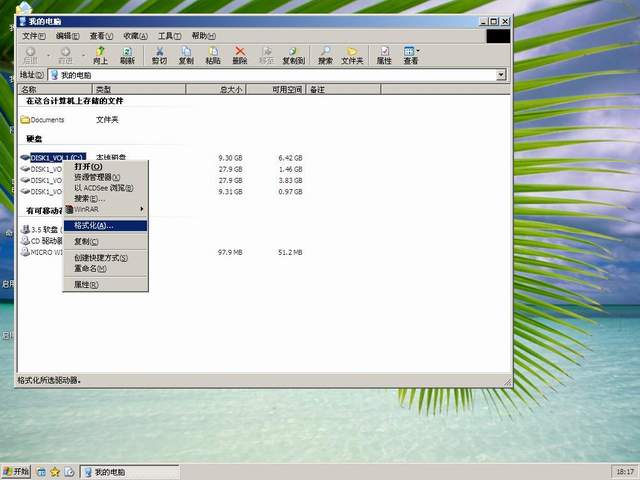This screenshot has width=640, height=480.
Task: Choose Properties (属性) in the context menu
Action: (86, 285)
